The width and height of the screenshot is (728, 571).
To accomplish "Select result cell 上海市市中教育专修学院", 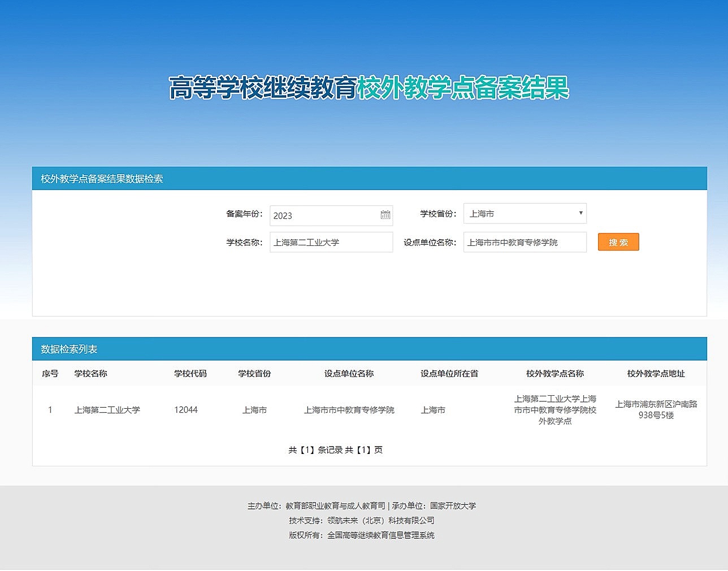I will [x=349, y=410].
